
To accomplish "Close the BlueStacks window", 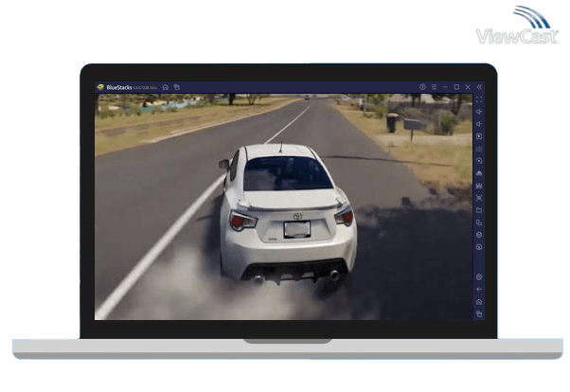I will (468, 87).
